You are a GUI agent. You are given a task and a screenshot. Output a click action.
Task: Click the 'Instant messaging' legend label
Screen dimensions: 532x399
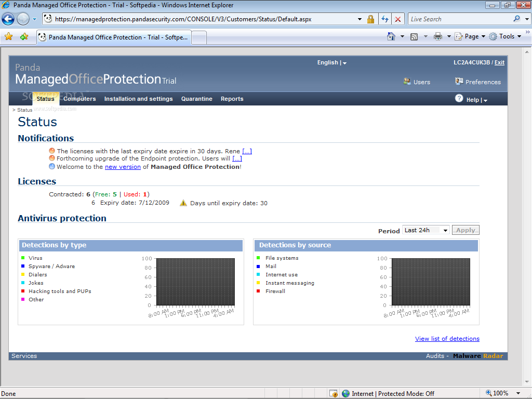(x=290, y=283)
